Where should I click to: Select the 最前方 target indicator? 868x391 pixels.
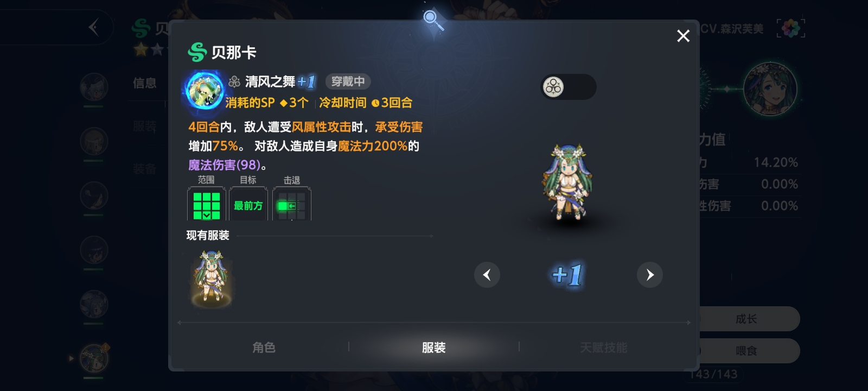coord(248,204)
